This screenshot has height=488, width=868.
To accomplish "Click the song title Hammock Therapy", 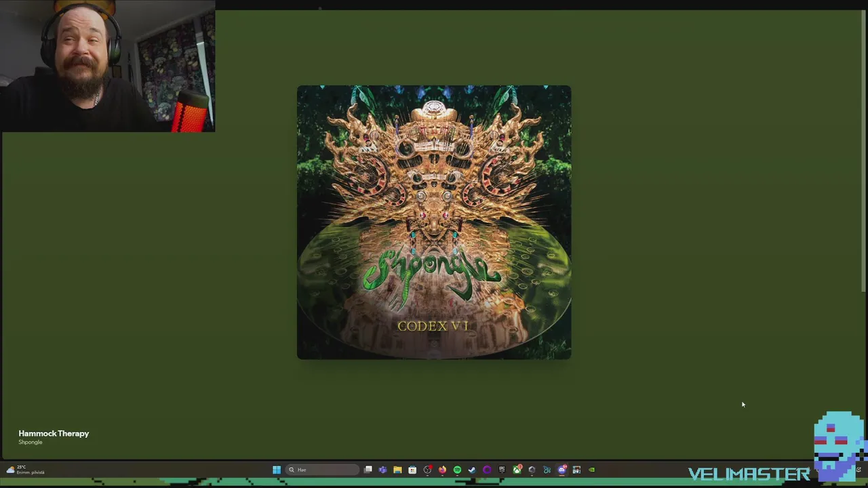I will (x=54, y=433).
